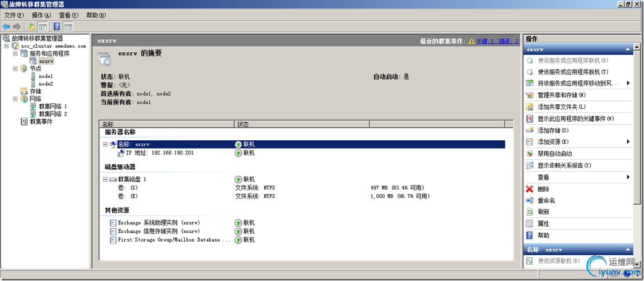644x281 pixels.
Task: Click the Back arrow toolbar icon
Action: click(6, 27)
